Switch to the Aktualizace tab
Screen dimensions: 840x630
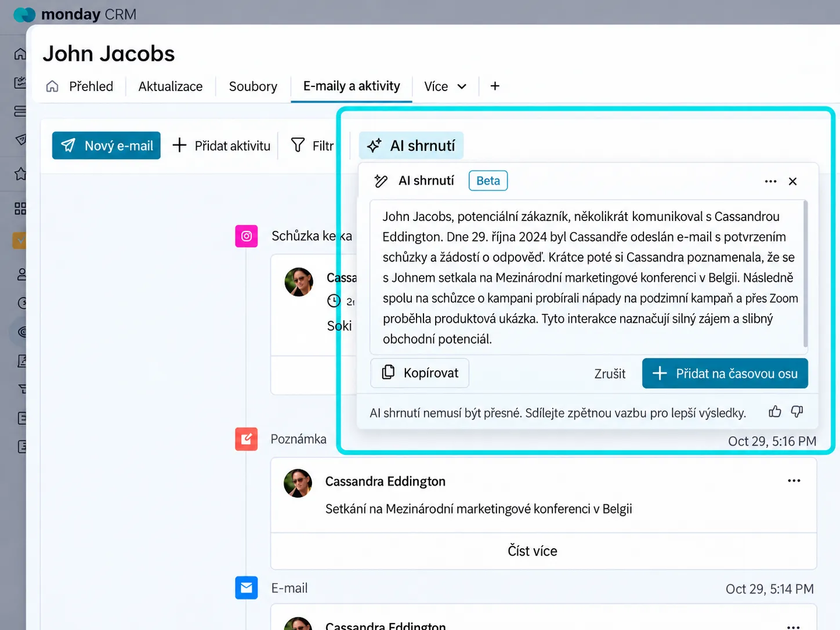coord(171,86)
